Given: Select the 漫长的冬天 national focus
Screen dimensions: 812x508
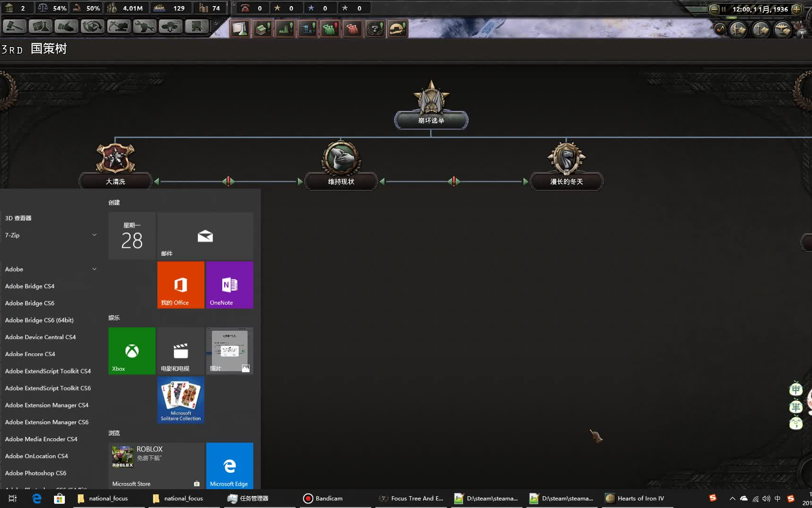Looking at the screenshot, I should tap(567, 181).
